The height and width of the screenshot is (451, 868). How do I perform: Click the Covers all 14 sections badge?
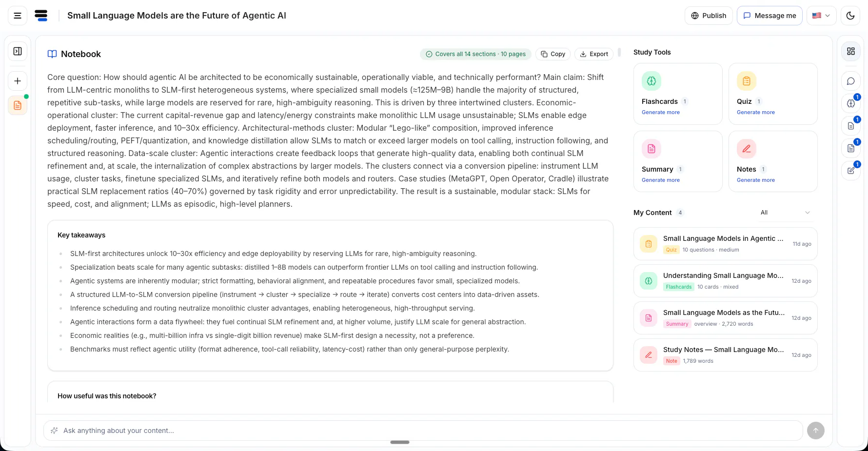pyautogui.click(x=475, y=54)
